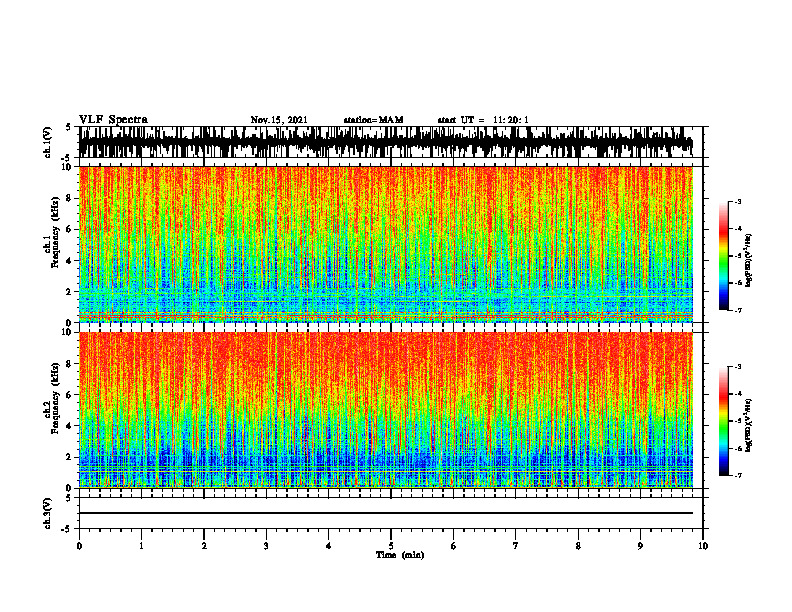The width and height of the screenshot is (792, 612).
Task: Click inside the ch.1 spectrogram panel
Action: (x=386, y=244)
